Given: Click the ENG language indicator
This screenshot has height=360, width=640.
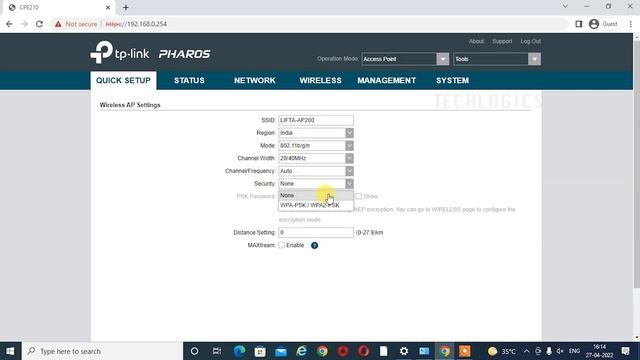Looking at the screenshot, I should [574, 351].
